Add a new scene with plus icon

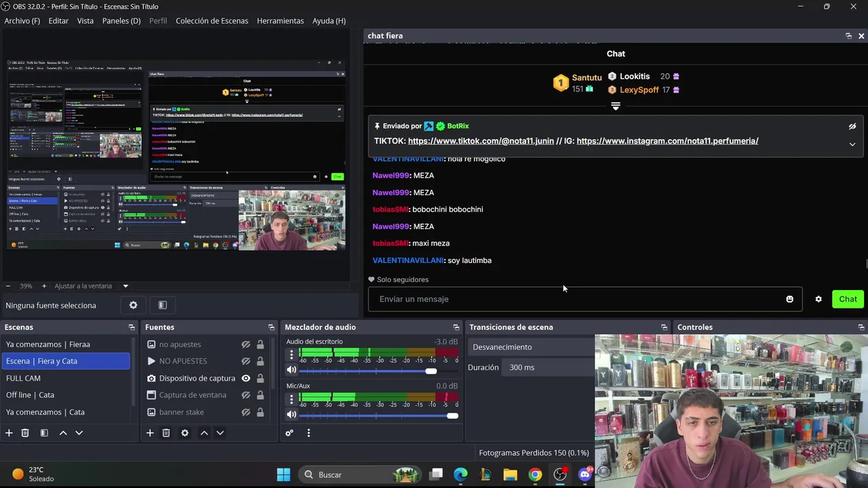(x=9, y=433)
